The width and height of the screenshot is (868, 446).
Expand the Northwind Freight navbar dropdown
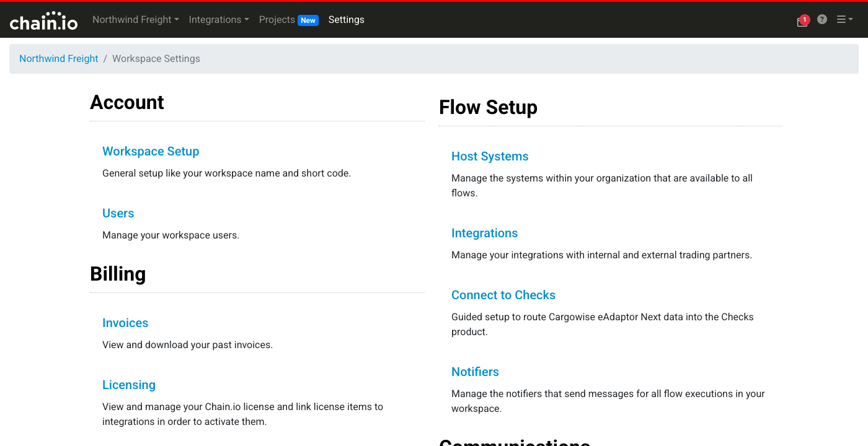point(135,20)
